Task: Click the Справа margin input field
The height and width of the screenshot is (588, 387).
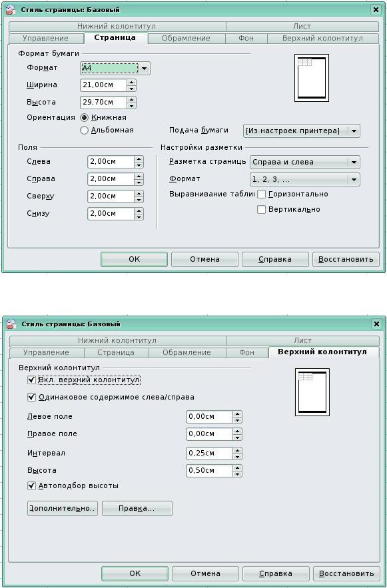Action: click(x=111, y=179)
